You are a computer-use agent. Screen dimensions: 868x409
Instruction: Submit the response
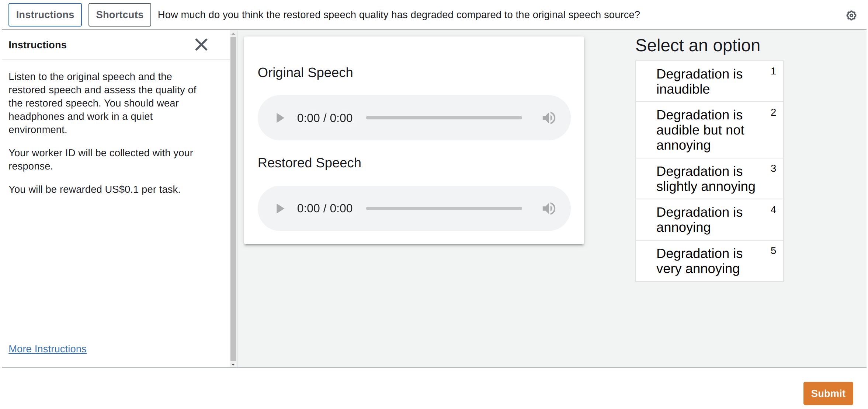tap(828, 393)
